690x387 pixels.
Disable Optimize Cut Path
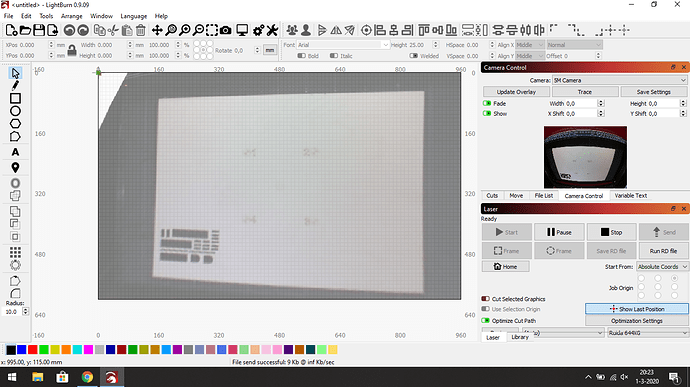point(485,321)
